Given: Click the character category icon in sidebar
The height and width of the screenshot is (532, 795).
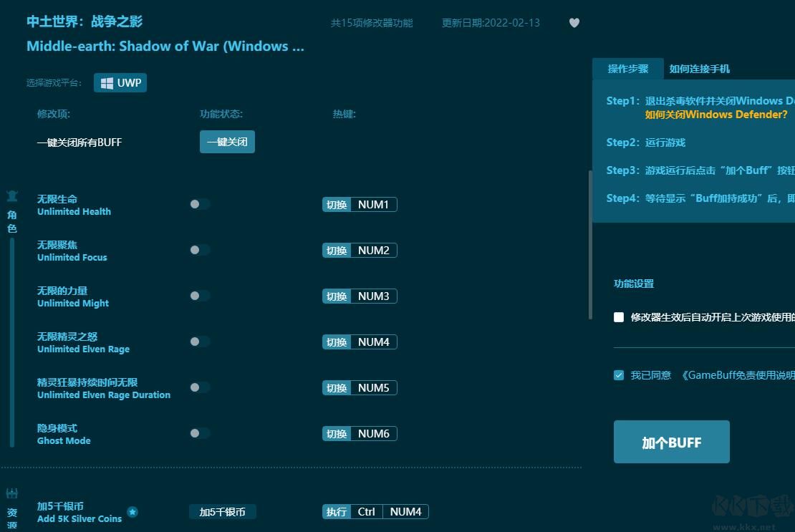Looking at the screenshot, I should [12, 196].
